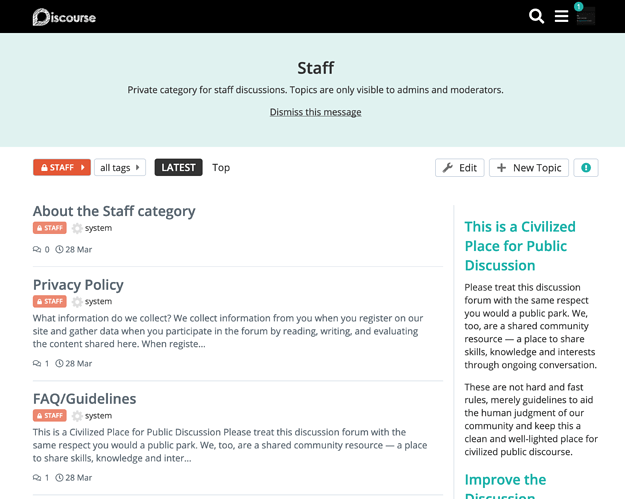Image resolution: width=625 pixels, height=499 pixels.
Task: Switch to the Top tab
Action: (221, 168)
